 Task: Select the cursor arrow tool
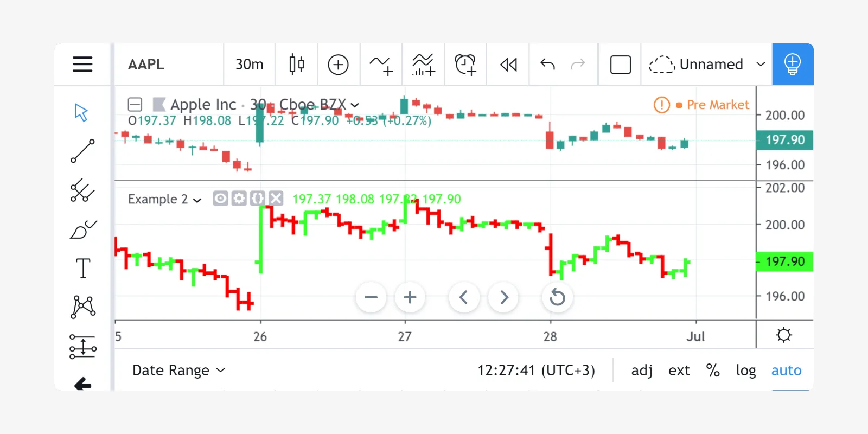[x=81, y=112]
